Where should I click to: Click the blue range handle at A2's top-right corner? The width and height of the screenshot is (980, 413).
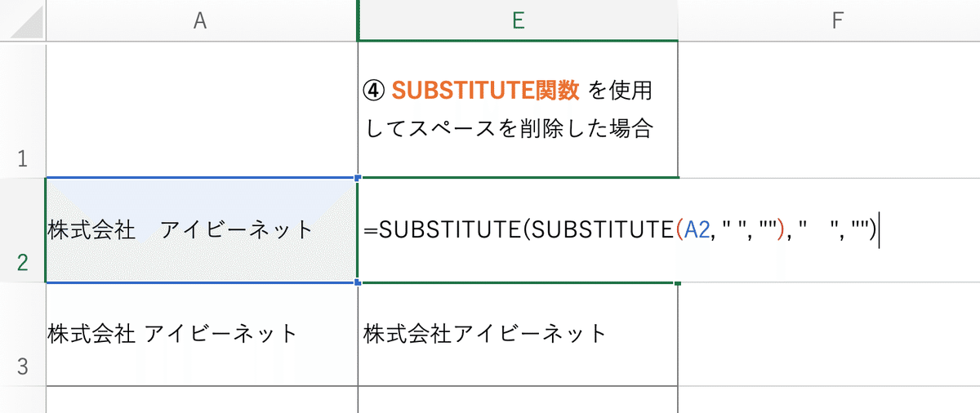point(358,177)
